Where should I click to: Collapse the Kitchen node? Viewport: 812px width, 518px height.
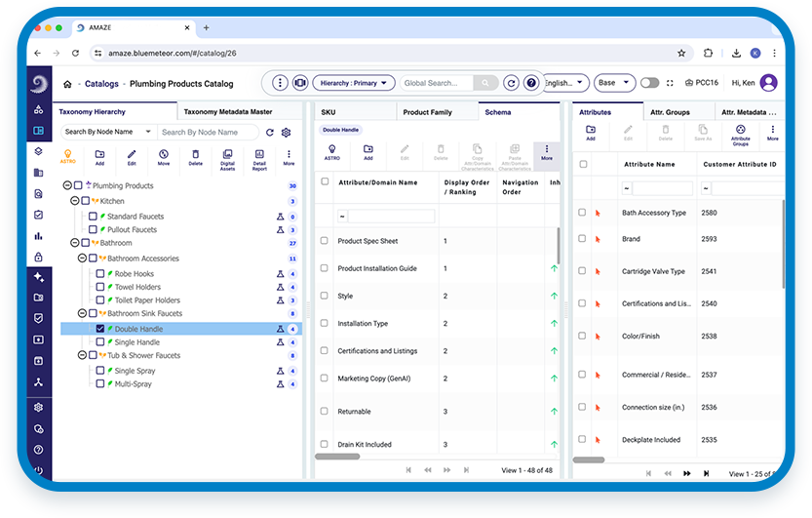74,200
